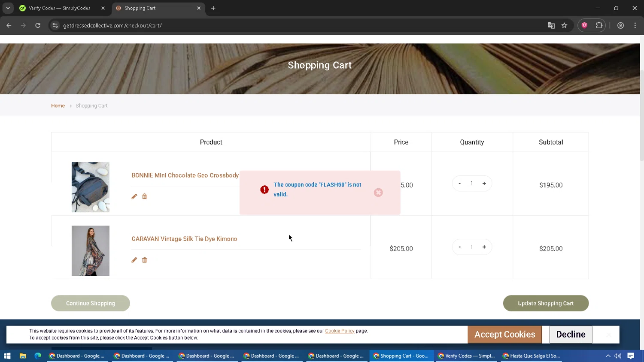Click the address bar URL field

point(301,26)
